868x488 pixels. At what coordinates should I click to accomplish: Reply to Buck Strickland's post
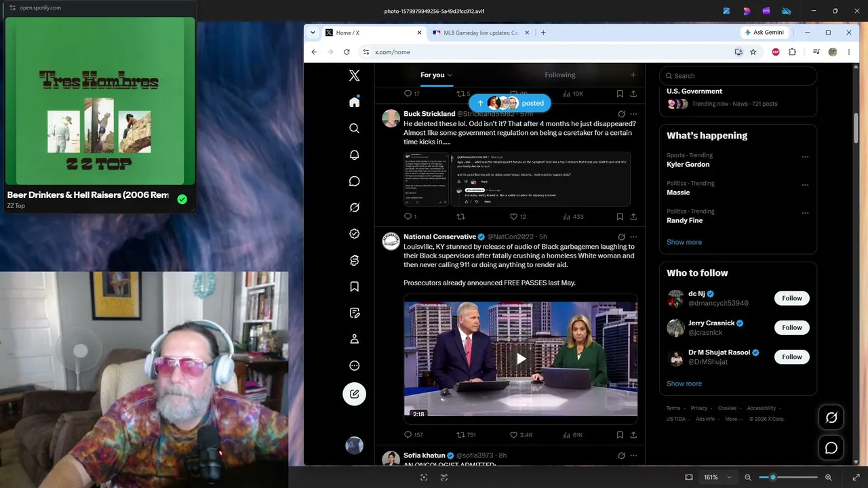pyautogui.click(x=408, y=217)
